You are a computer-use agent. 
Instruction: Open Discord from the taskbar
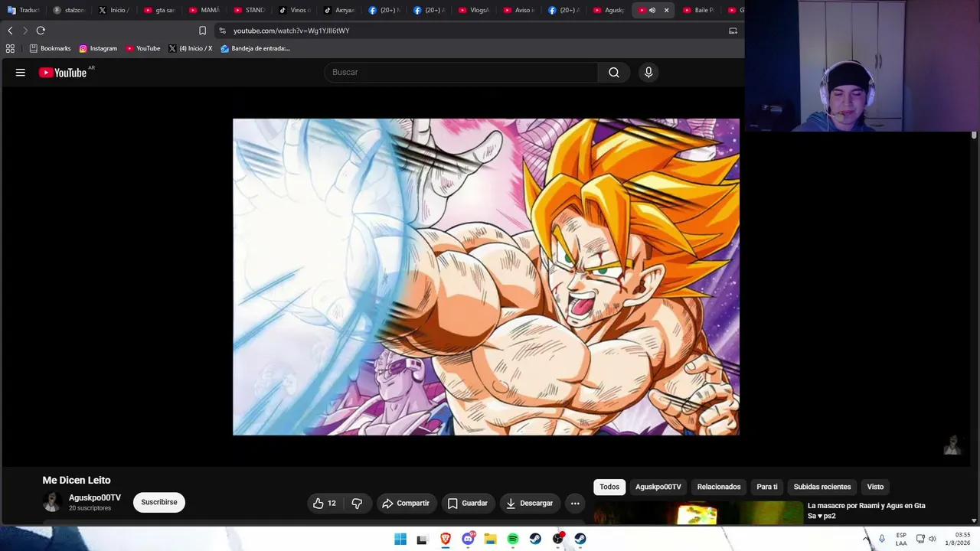pos(468,539)
